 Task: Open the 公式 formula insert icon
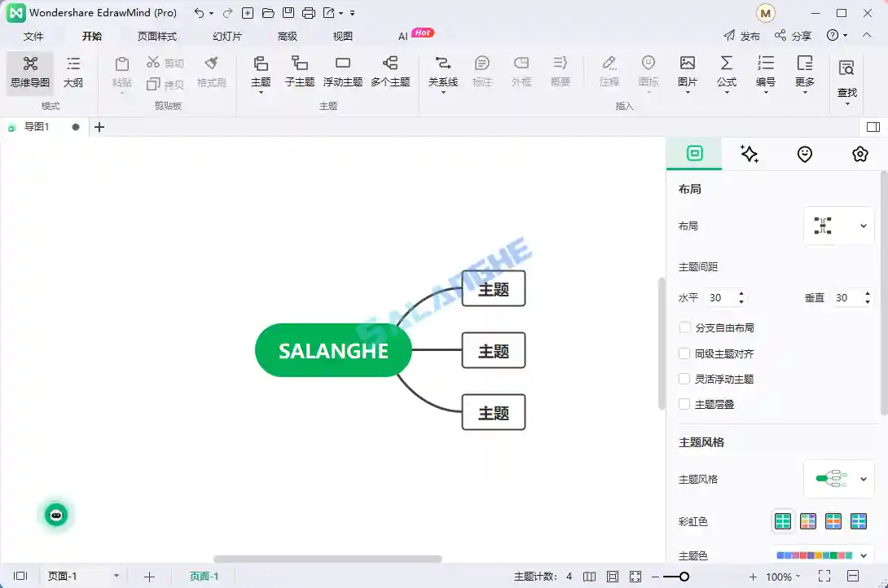(x=726, y=73)
